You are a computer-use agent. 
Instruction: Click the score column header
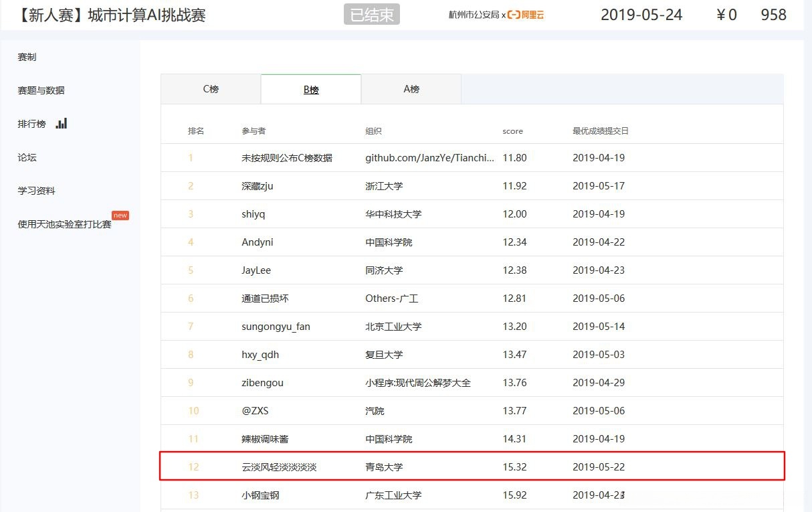pos(512,131)
